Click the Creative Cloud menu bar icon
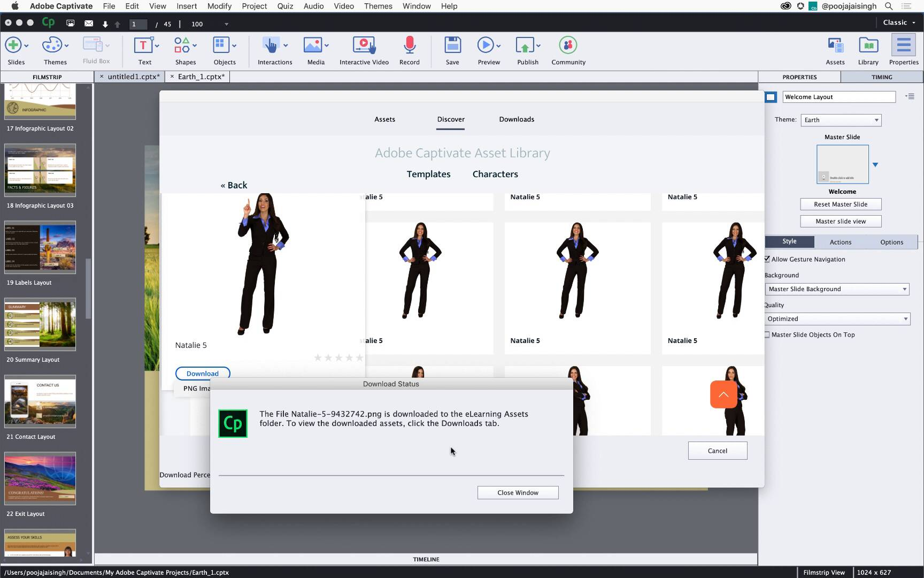The image size is (924, 578). coord(786,6)
